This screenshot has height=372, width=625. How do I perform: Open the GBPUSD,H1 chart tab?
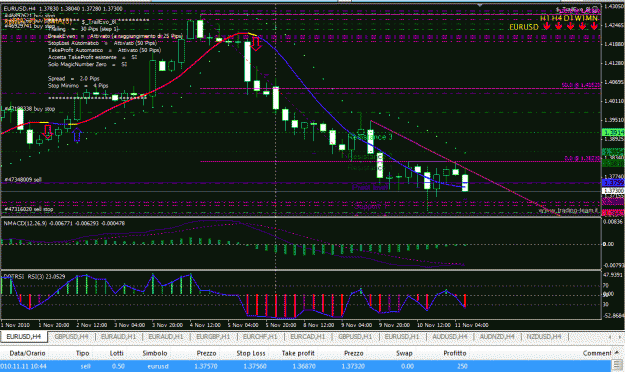[355, 337]
